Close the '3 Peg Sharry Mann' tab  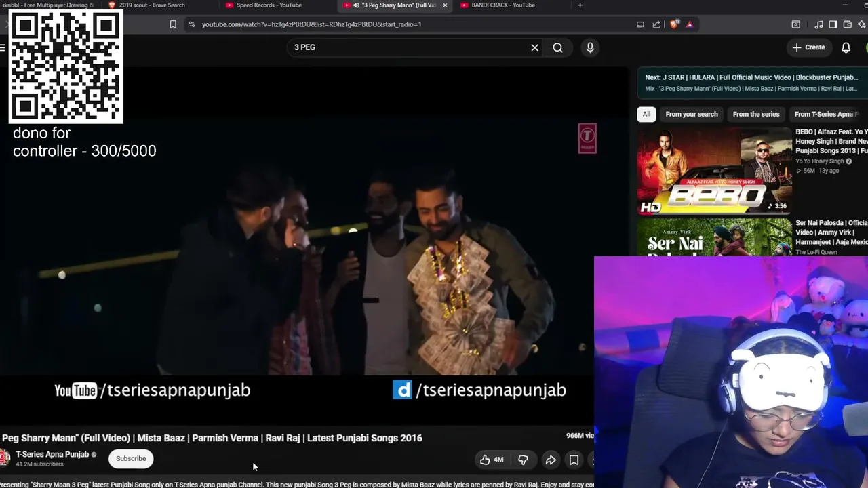(x=445, y=5)
